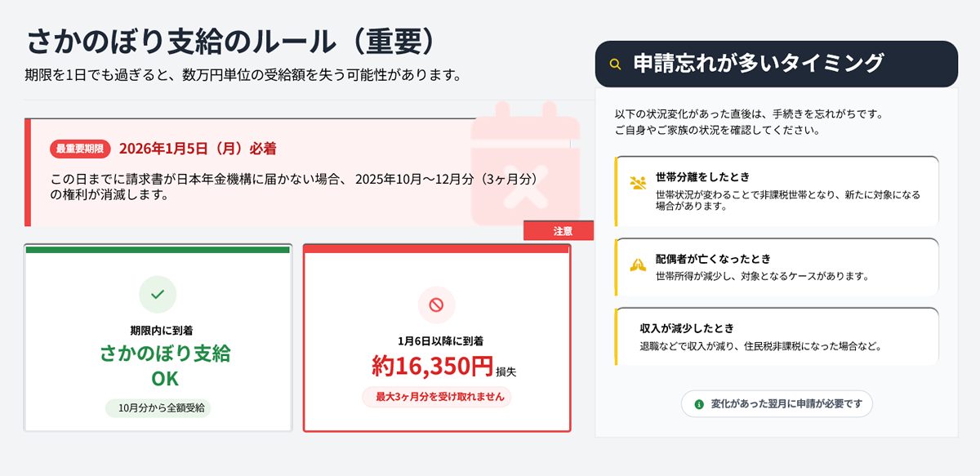Click the 最大3ヶ月分を受け取れません pill
Screen dimensions: 980x476
tap(437, 398)
